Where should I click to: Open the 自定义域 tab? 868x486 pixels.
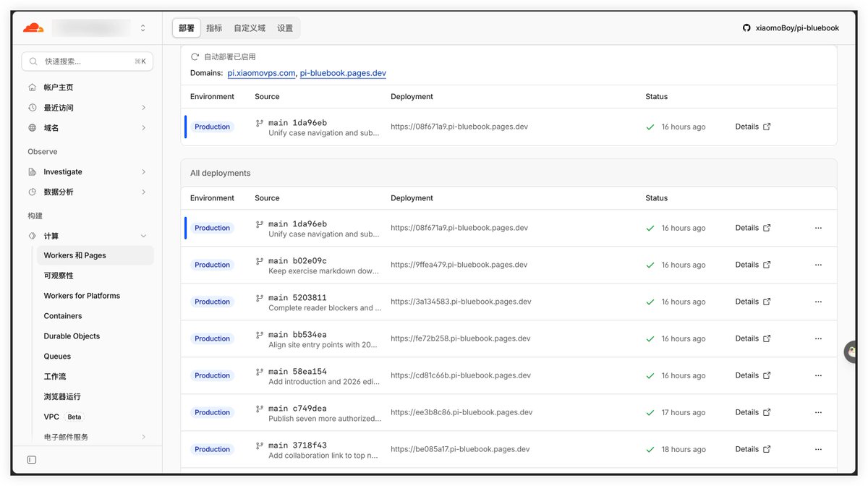coord(250,28)
